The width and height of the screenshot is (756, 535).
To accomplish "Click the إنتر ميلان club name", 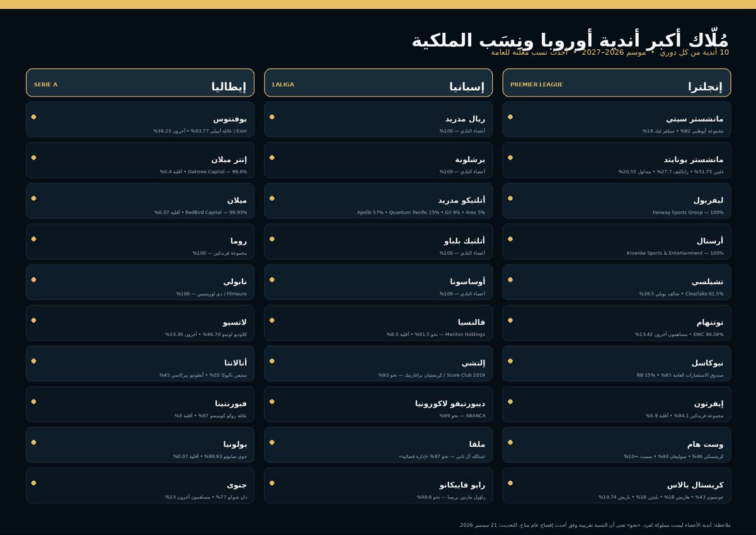I will click(x=229, y=159).
